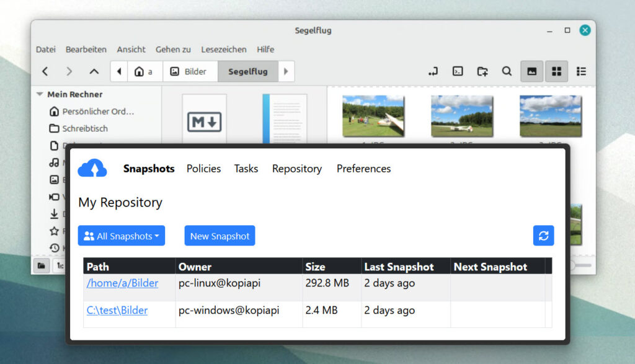Screen dimensions: 635x364
Task: Switch to compact grid view
Action: (556, 71)
